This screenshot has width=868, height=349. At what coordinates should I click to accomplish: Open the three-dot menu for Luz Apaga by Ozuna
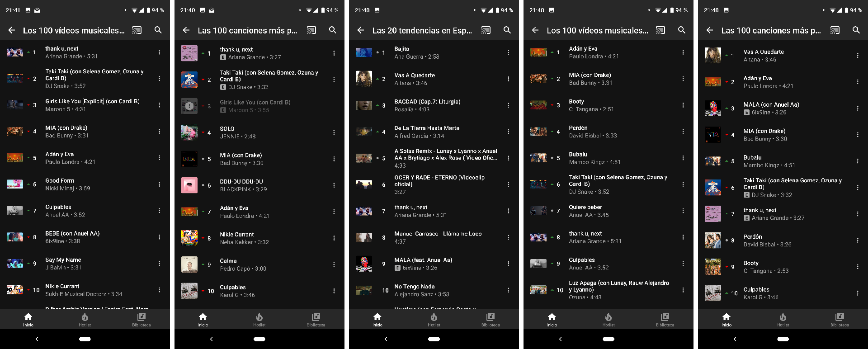pyautogui.click(x=683, y=290)
